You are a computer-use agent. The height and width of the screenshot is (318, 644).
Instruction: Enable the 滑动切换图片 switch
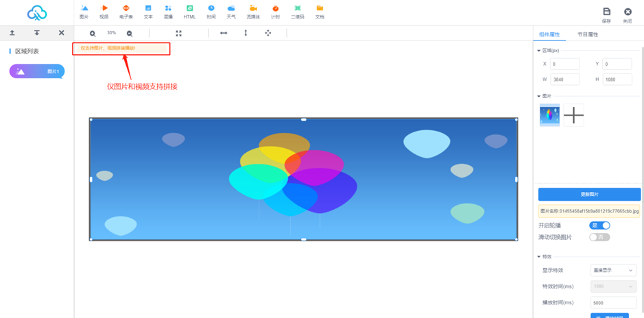point(599,237)
